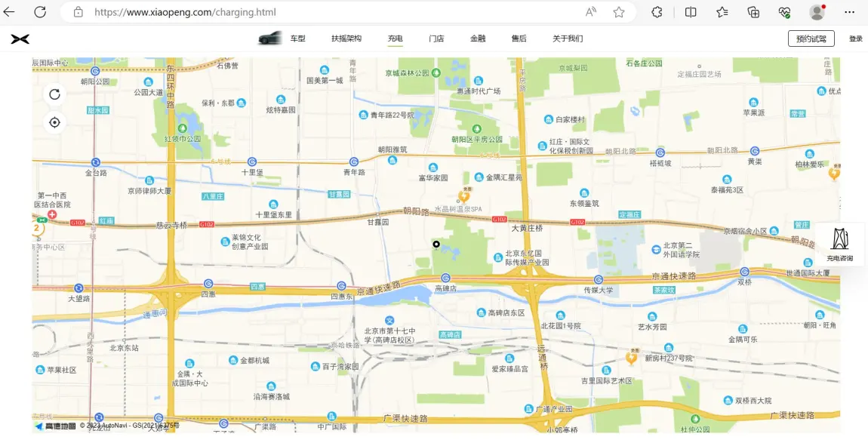Select the 充电 navigation tab
The height and width of the screenshot is (446, 868).
(396, 38)
